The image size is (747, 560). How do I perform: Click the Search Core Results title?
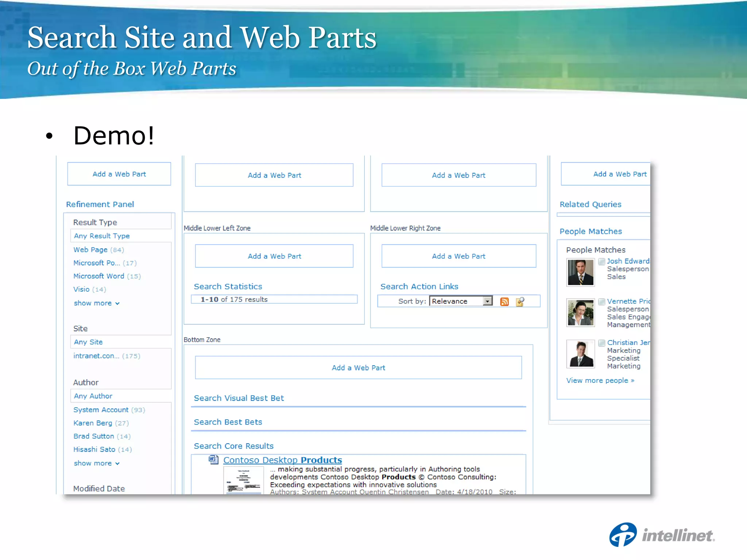click(234, 446)
